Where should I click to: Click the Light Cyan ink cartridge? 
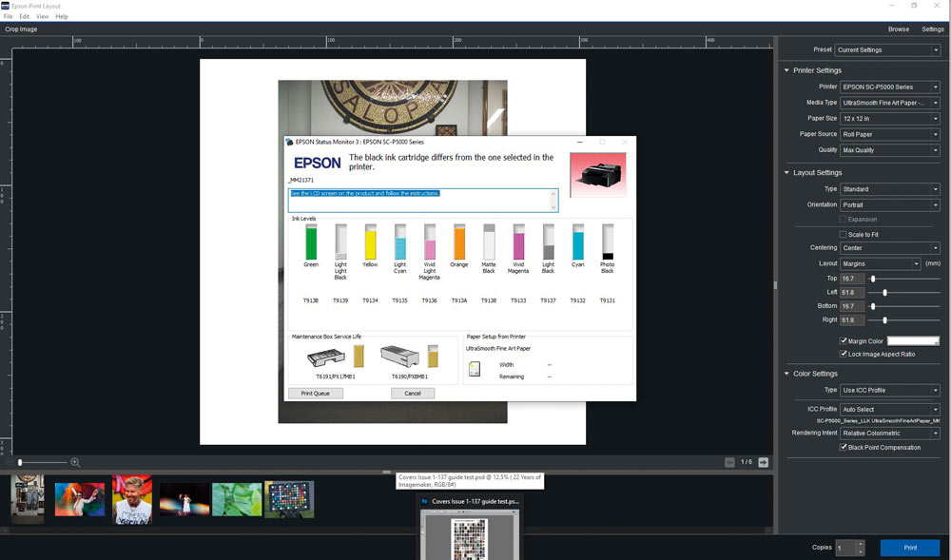(399, 242)
